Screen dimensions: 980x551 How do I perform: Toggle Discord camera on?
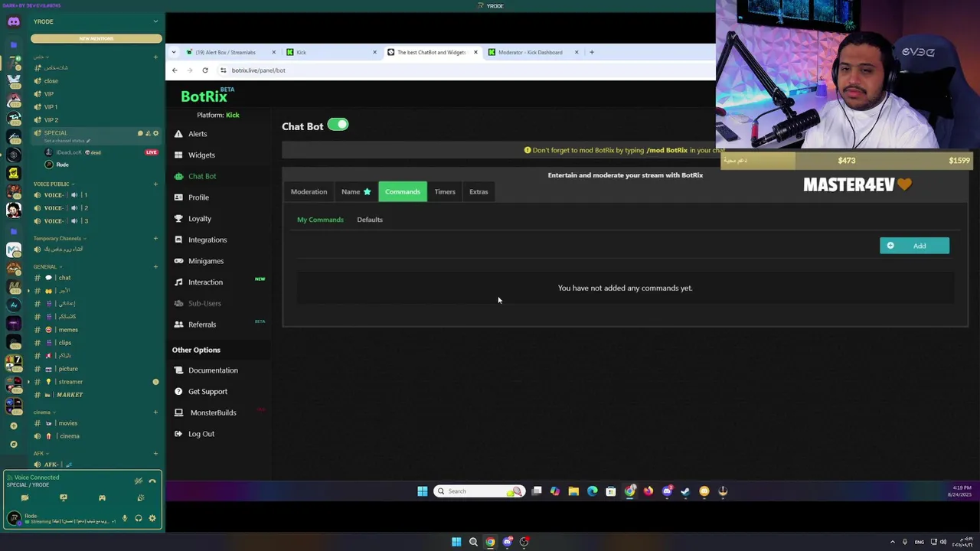(24, 498)
